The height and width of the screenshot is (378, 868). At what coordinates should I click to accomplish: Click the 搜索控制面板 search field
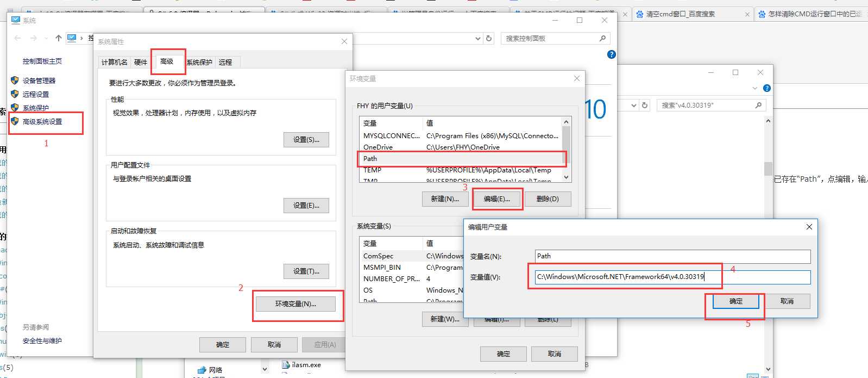click(549, 39)
